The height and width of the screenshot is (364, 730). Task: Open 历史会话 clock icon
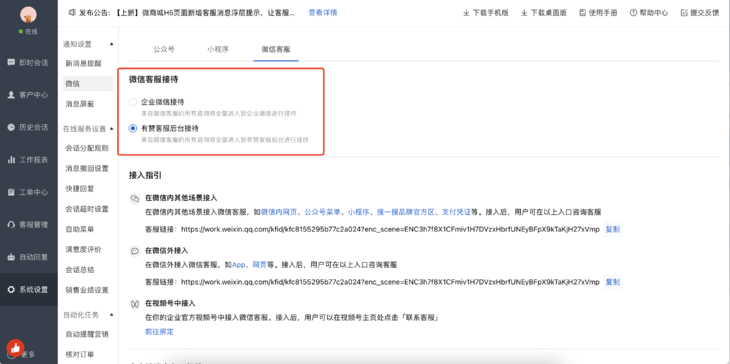11,127
